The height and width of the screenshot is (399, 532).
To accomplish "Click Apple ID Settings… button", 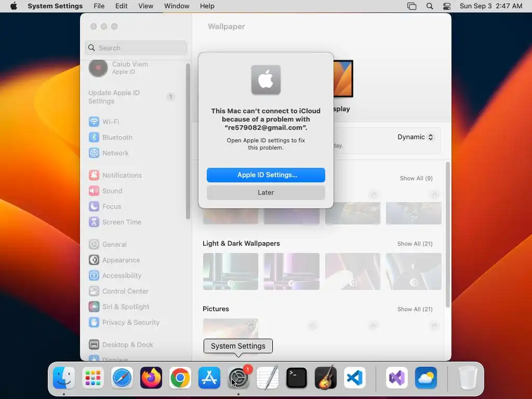I will click(265, 175).
